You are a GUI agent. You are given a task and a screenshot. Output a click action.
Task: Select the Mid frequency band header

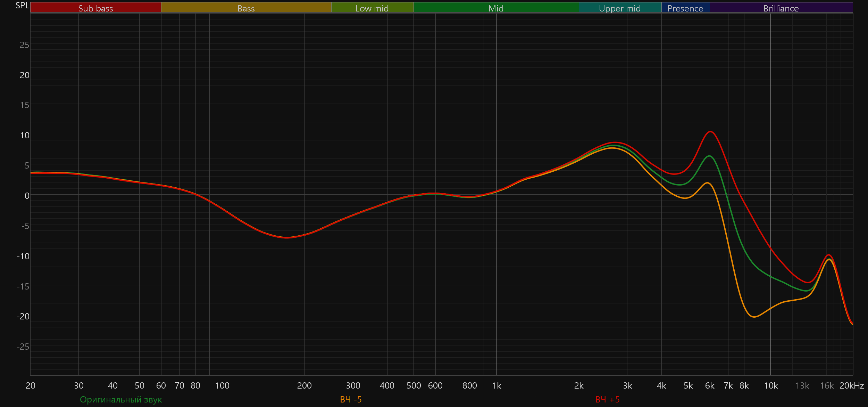click(496, 8)
